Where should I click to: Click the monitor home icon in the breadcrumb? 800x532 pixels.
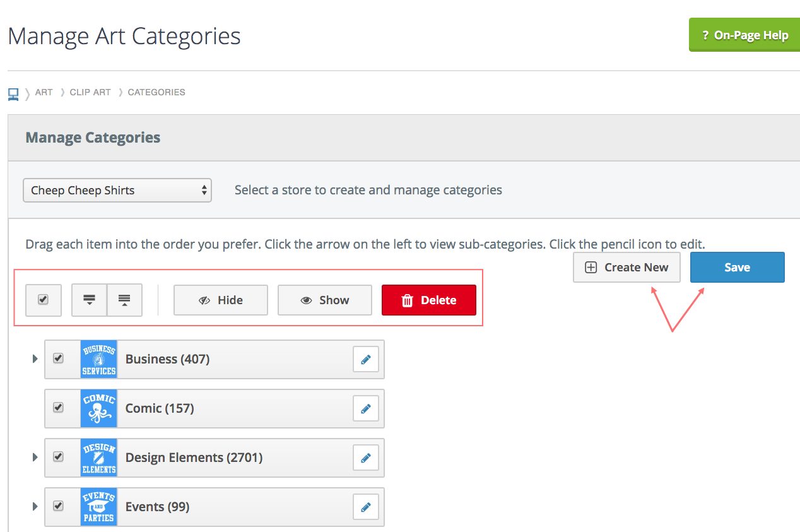click(13, 92)
